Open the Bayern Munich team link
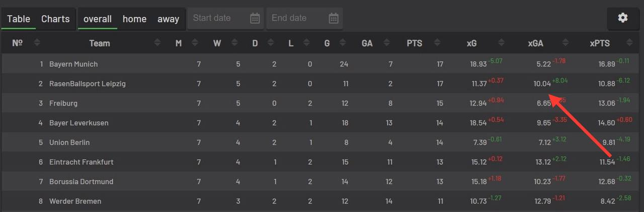The height and width of the screenshot is (212, 644). [x=73, y=64]
